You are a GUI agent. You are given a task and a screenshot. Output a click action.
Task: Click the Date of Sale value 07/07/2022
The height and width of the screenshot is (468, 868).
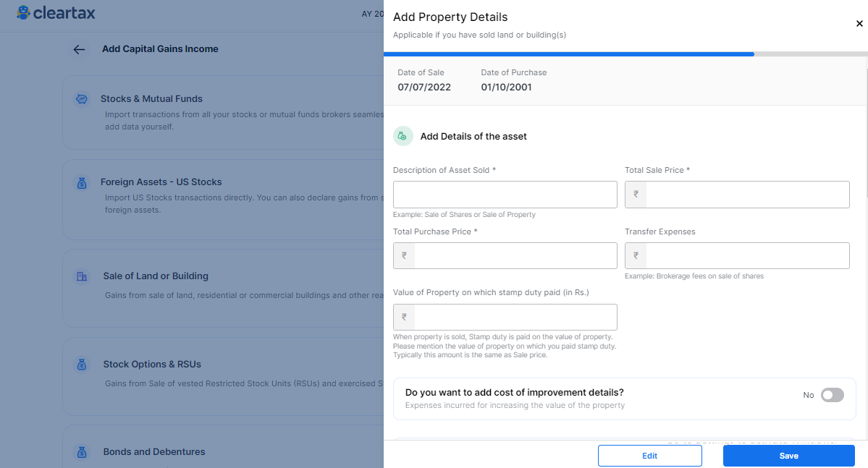[424, 88]
